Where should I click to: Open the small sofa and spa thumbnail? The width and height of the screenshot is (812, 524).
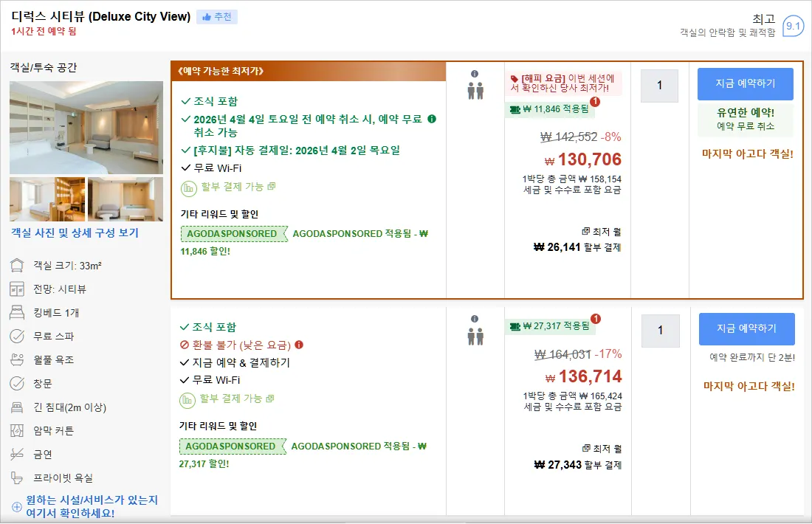[125, 199]
